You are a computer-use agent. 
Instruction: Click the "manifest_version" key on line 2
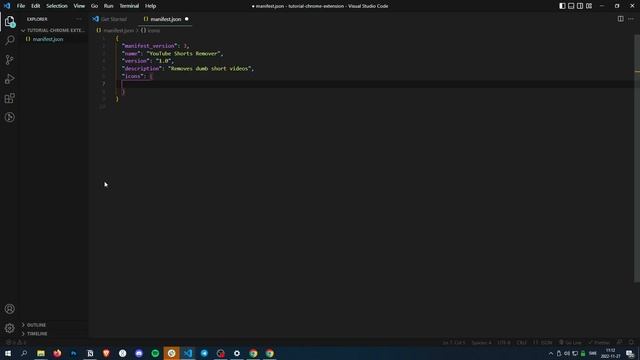150,46
